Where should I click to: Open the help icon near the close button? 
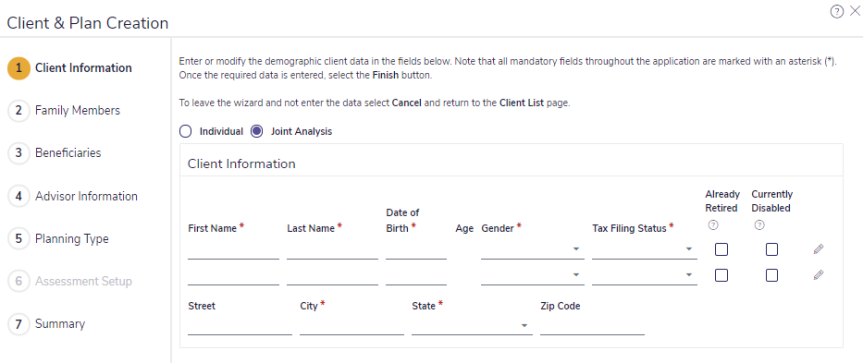tap(837, 12)
